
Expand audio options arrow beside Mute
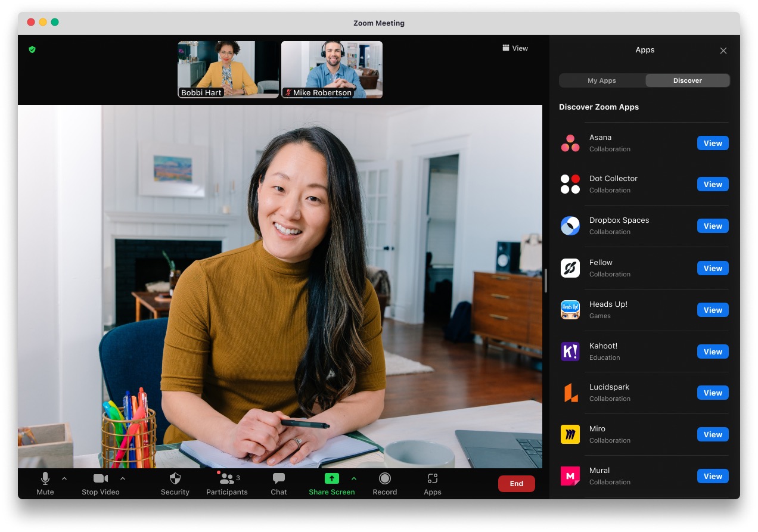[x=64, y=478]
